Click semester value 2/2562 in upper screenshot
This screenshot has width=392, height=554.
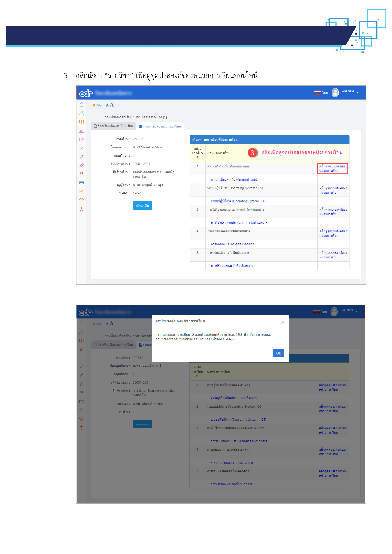[138, 139]
